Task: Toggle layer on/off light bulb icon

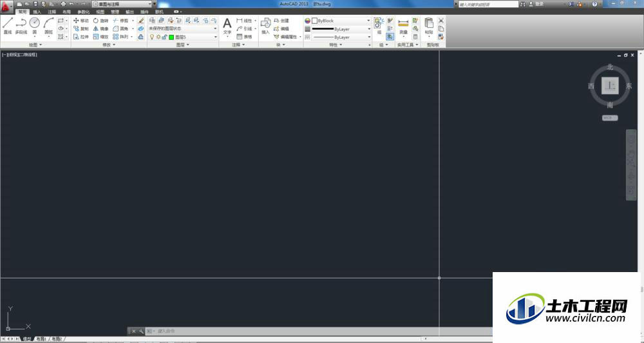Action: pos(151,37)
